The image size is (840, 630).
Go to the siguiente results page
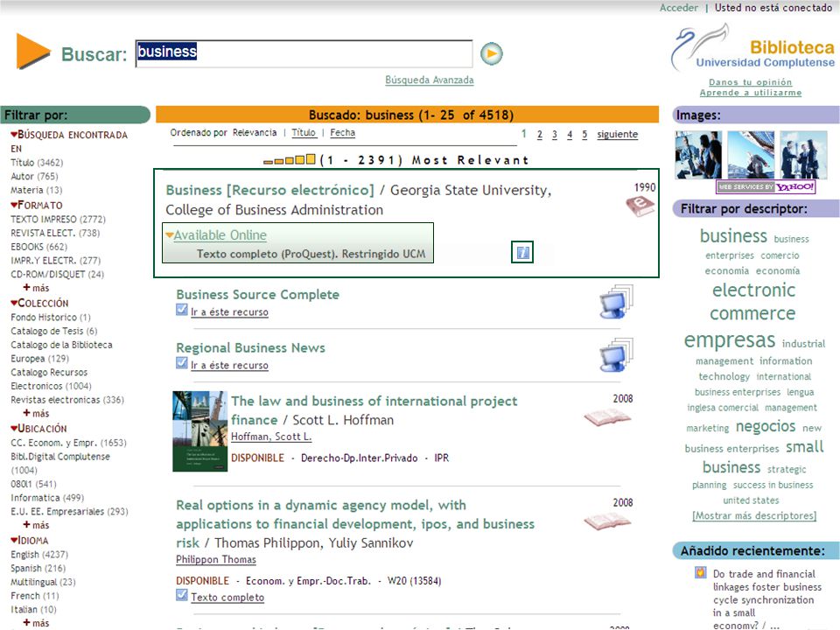click(617, 135)
